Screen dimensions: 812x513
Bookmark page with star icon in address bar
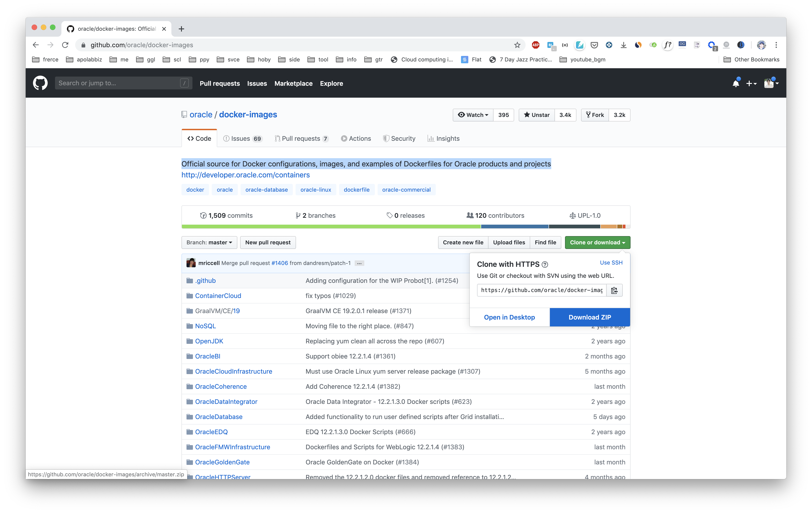click(x=517, y=45)
